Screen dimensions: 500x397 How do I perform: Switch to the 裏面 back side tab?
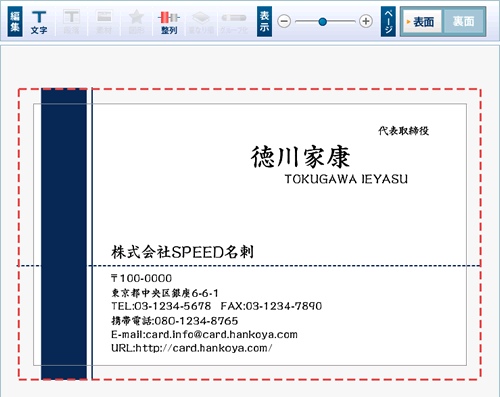464,22
